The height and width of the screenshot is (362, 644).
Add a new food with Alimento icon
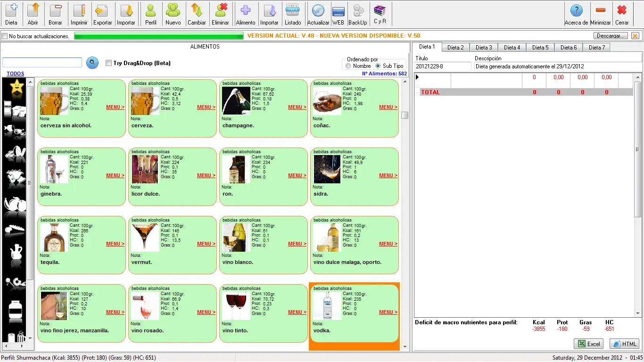coord(246,14)
